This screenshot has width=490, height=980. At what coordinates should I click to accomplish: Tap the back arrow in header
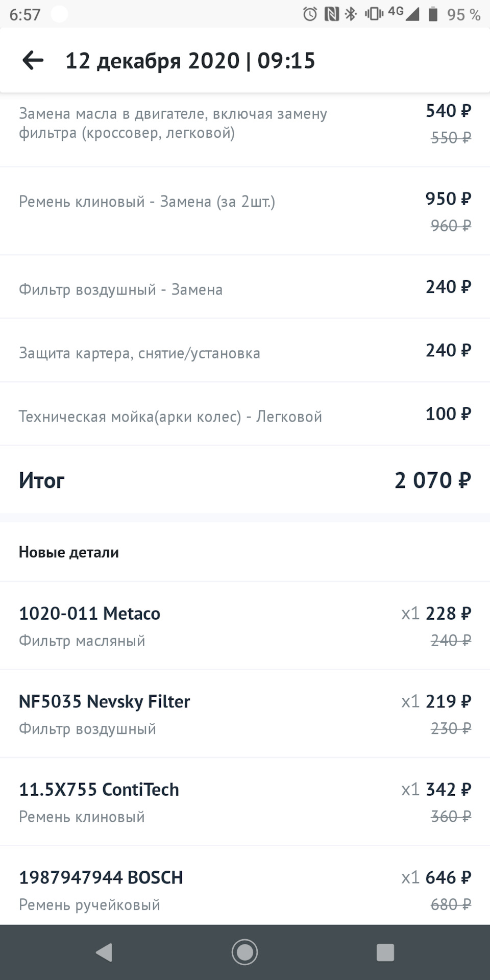pyautogui.click(x=33, y=61)
